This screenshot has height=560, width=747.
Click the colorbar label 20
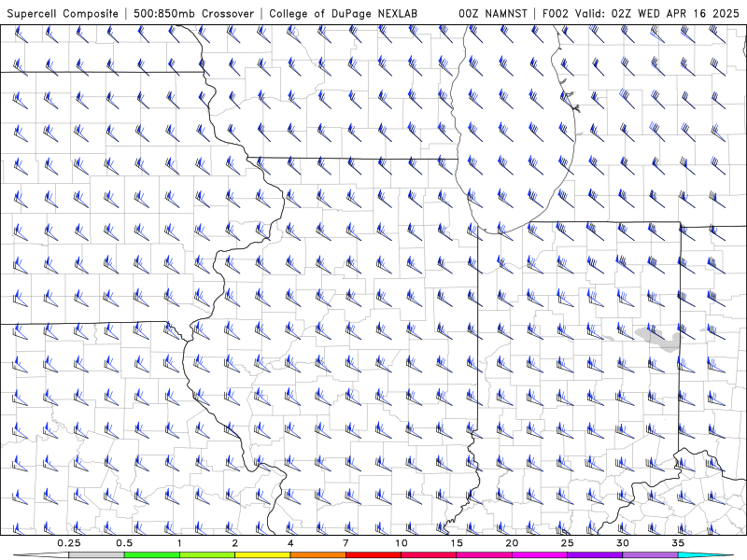point(512,543)
